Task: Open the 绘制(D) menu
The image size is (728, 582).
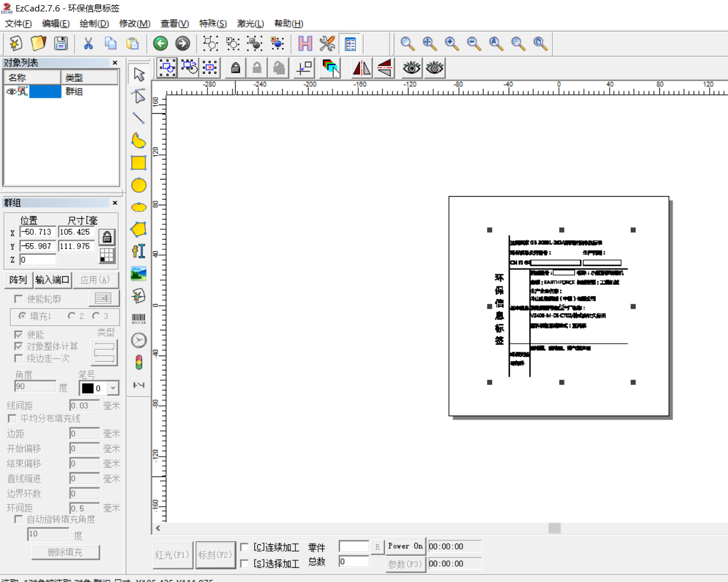Action: (94, 23)
